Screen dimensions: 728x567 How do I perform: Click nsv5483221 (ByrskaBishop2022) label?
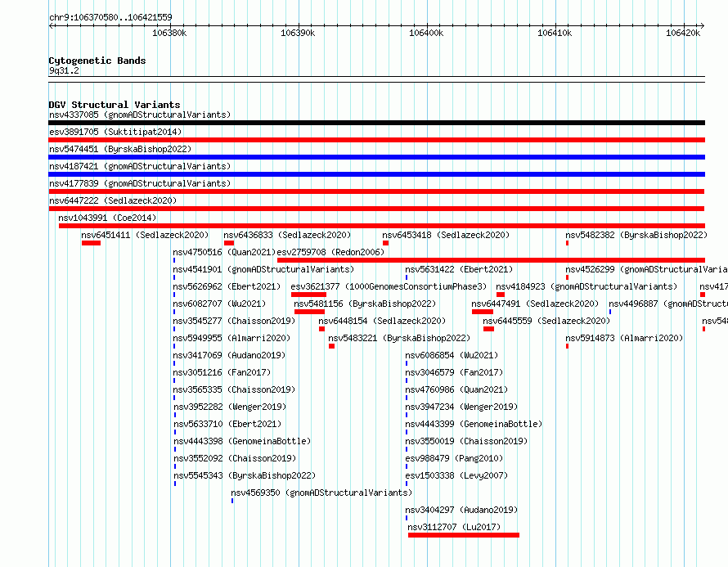pos(399,338)
